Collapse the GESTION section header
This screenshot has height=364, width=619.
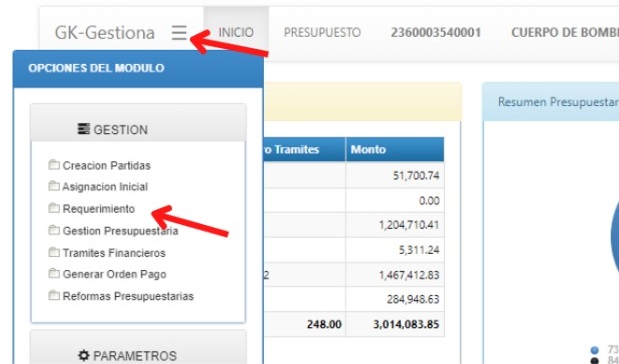pyautogui.click(x=138, y=123)
